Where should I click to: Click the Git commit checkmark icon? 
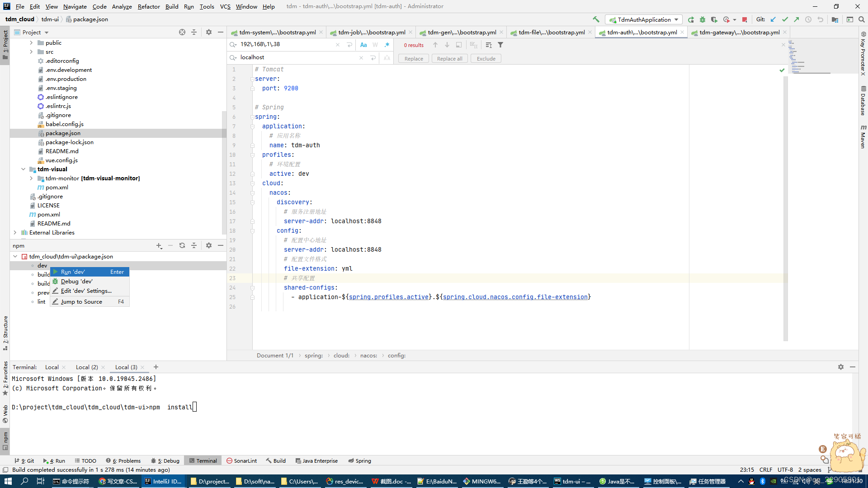coord(785,19)
